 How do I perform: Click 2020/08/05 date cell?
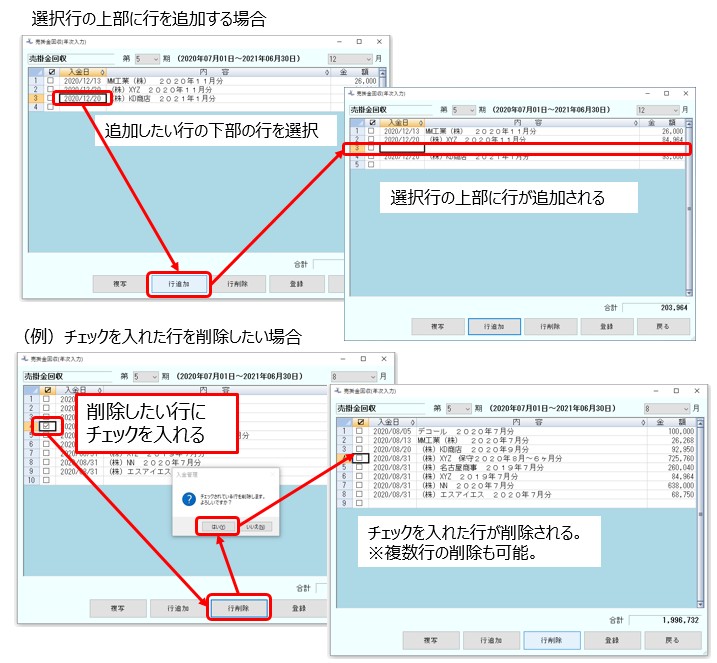point(392,431)
